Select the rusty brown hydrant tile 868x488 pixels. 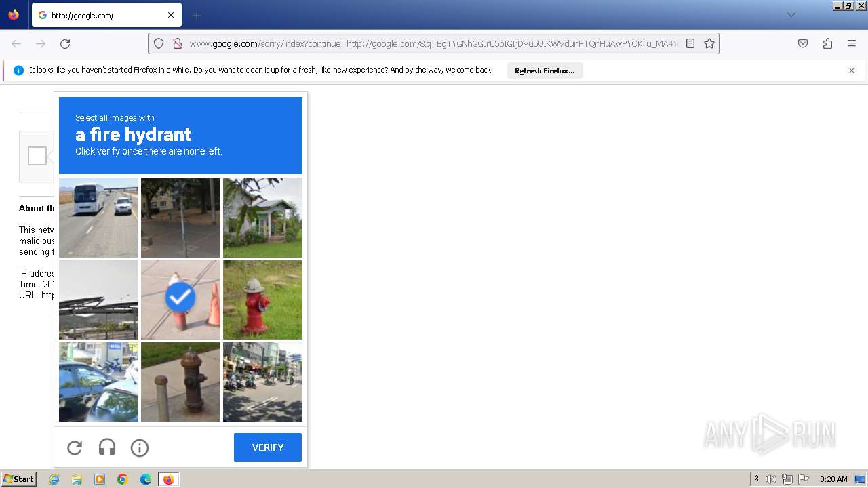point(180,382)
